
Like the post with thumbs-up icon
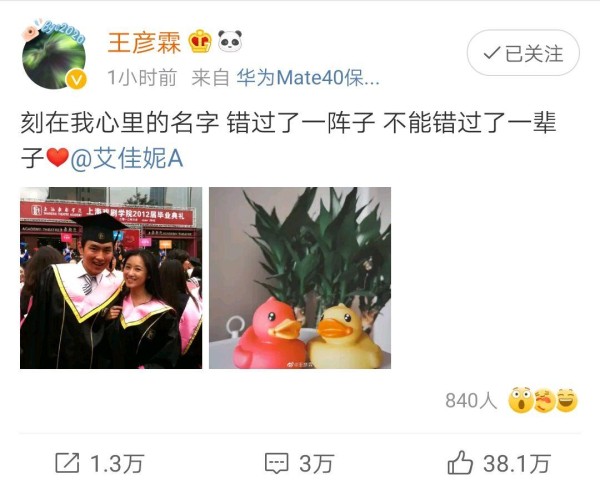click(460, 462)
